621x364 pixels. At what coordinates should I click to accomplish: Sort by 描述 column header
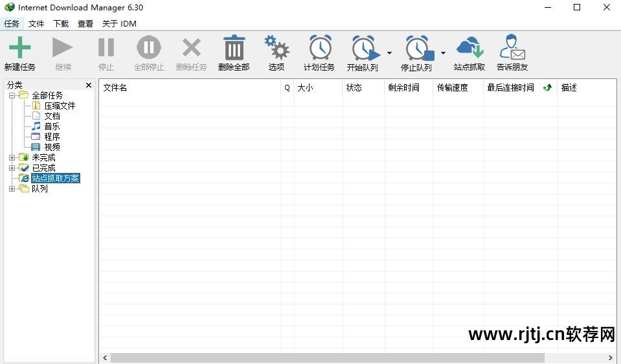587,87
